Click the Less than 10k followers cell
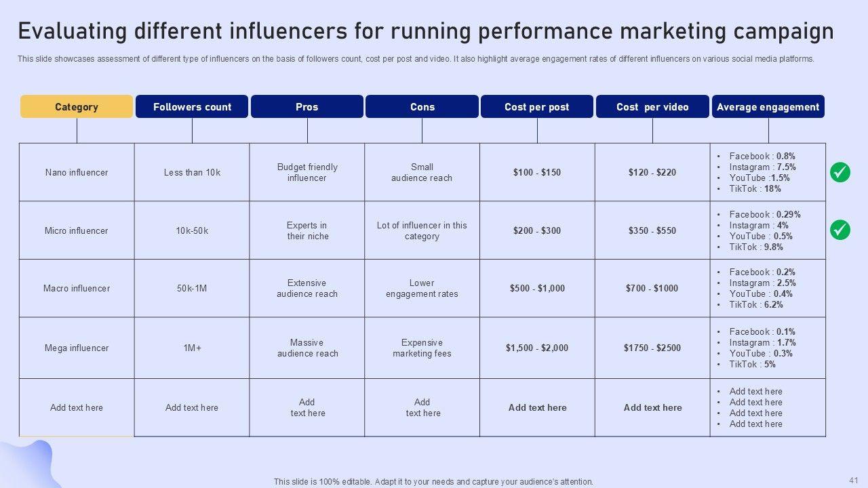 [x=192, y=172]
